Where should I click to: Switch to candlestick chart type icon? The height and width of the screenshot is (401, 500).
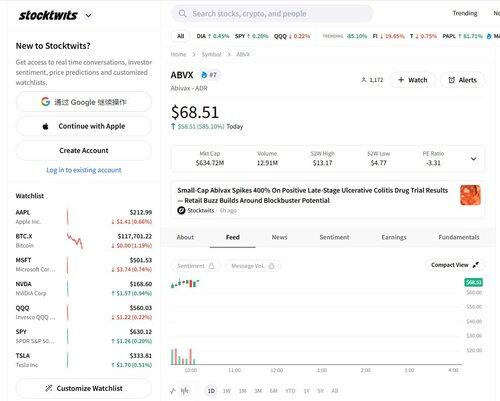pyautogui.click(x=185, y=391)
